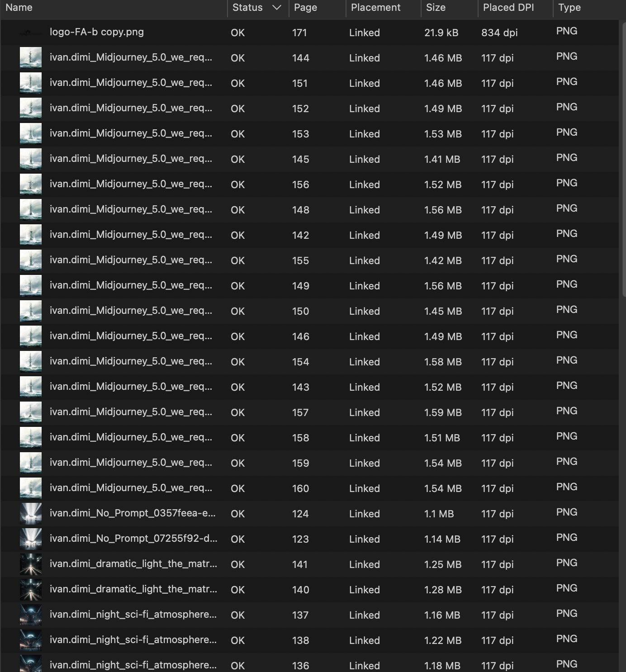Select the logo-FA-b copy.png file name
The width and height of the screenshot is (626, 672).
(97, 32)
